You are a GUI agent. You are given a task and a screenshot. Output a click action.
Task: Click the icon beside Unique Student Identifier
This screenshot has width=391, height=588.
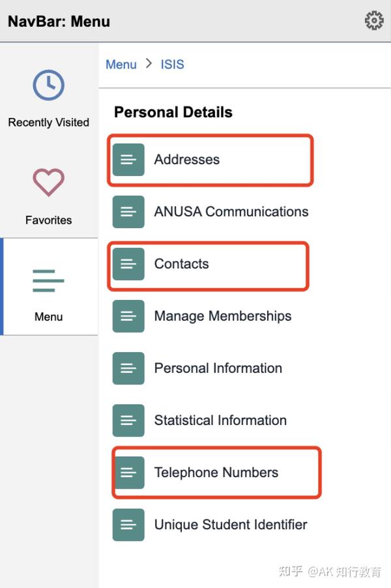(128, 524)
